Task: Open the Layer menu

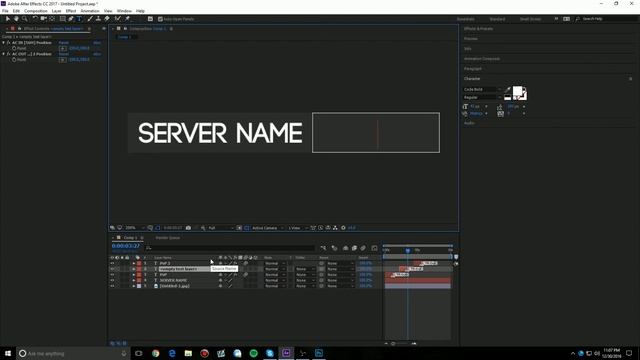Action: pos(57,11)
